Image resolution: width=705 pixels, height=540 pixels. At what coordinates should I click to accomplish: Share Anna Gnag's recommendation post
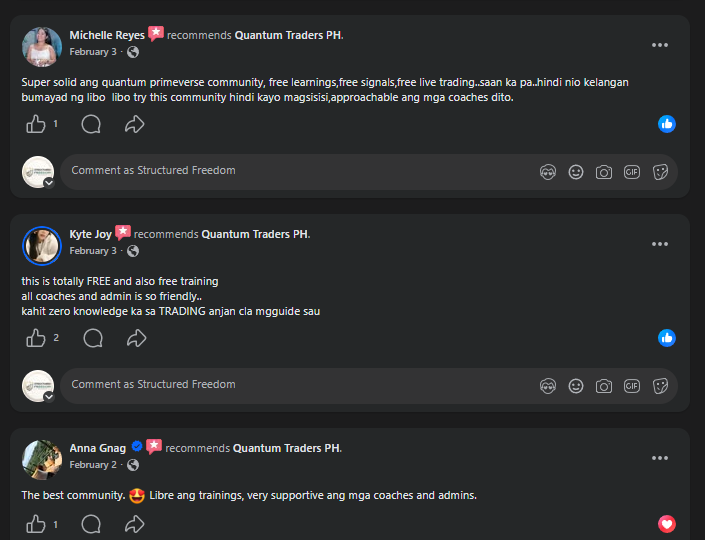coord(135,524)
